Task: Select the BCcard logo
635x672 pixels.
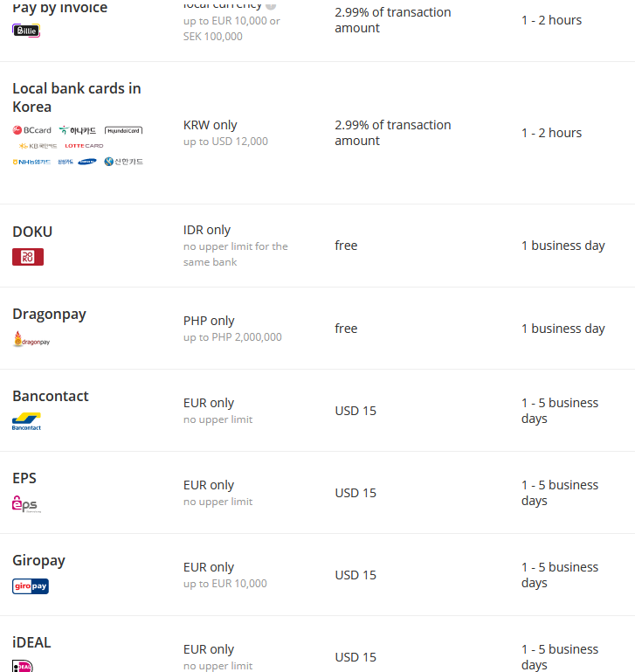Action: tap(32, 130)
